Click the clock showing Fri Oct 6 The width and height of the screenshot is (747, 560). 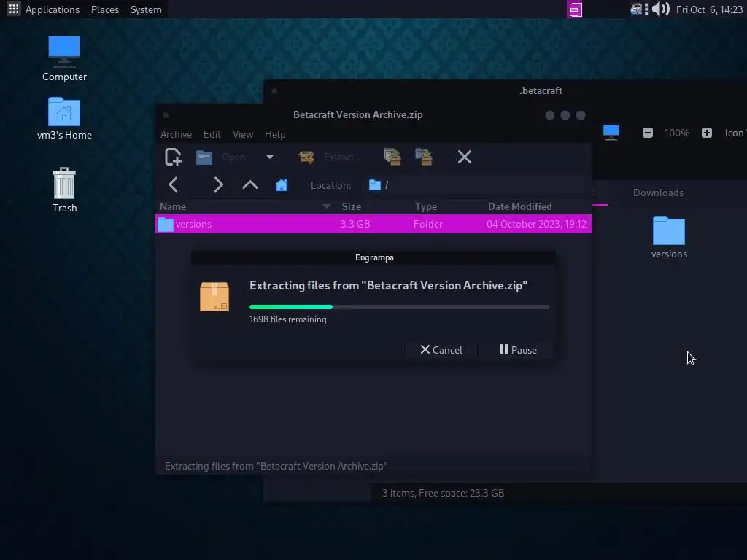pyautogui.click(x=709, y=9)
